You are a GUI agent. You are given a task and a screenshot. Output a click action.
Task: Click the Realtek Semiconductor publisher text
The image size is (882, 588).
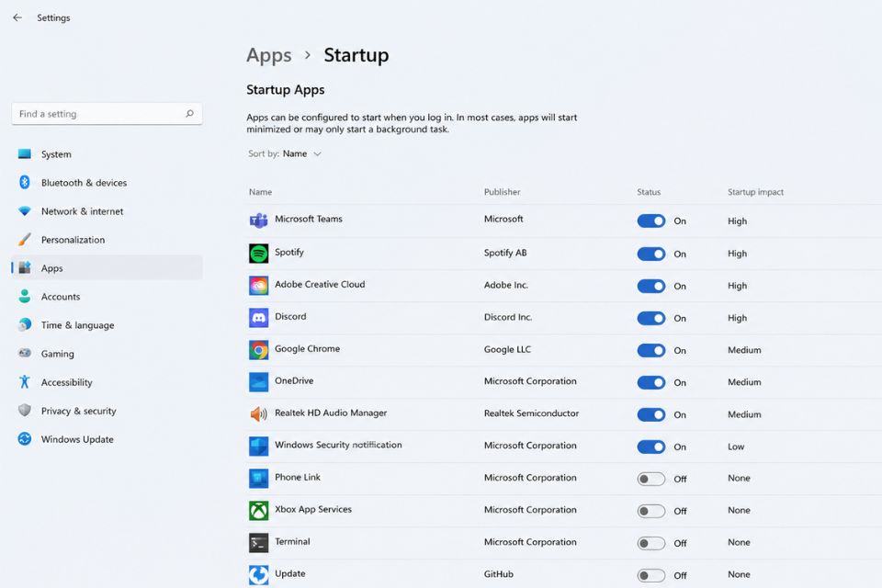click(532, 413)
